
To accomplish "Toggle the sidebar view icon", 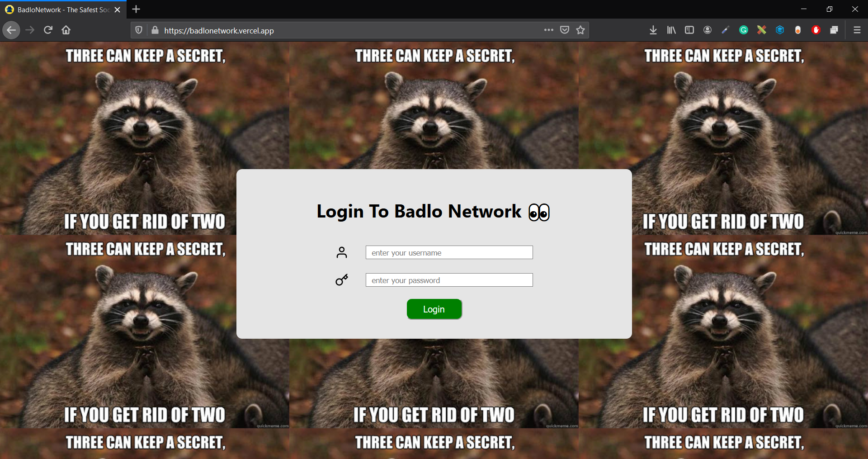I will [689, 30].
